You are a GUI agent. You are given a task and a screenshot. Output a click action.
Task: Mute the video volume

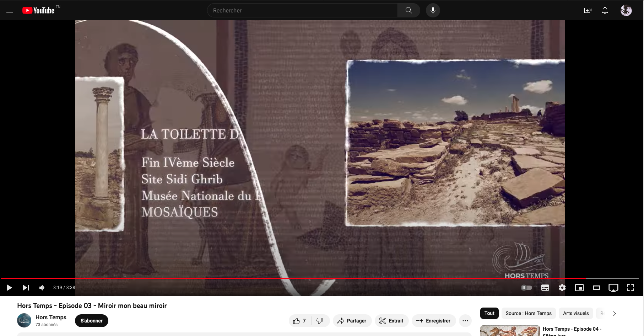42,288
